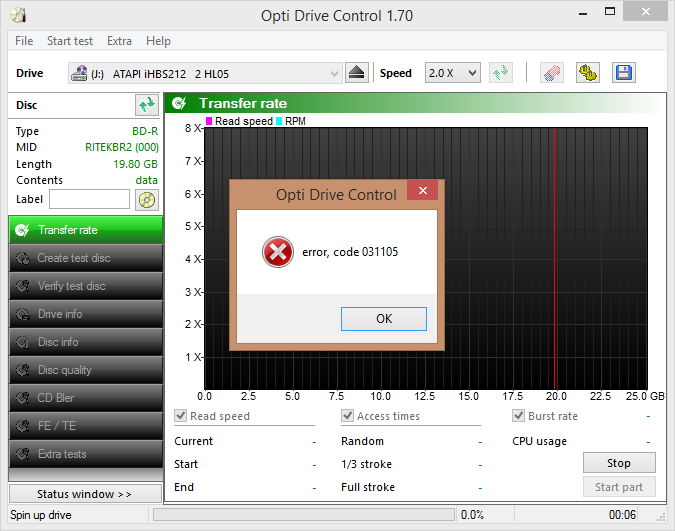Select the Transfer rate test
This screenshot has width=675, height=531.
86,230
